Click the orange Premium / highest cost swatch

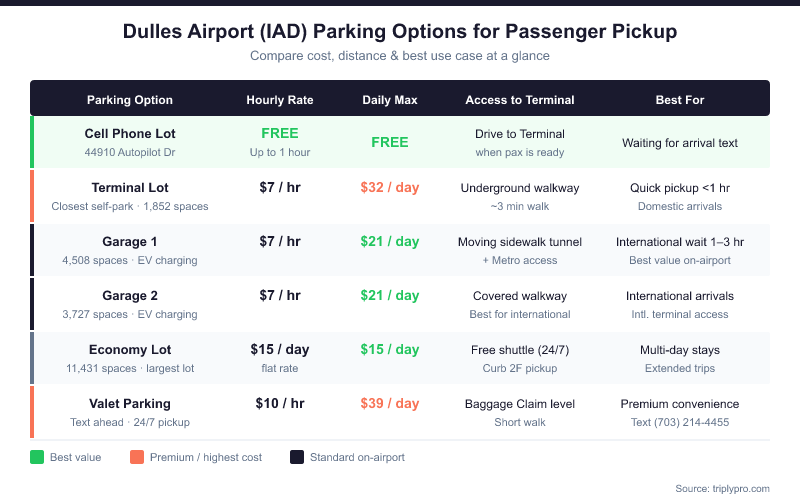[137, 457]
